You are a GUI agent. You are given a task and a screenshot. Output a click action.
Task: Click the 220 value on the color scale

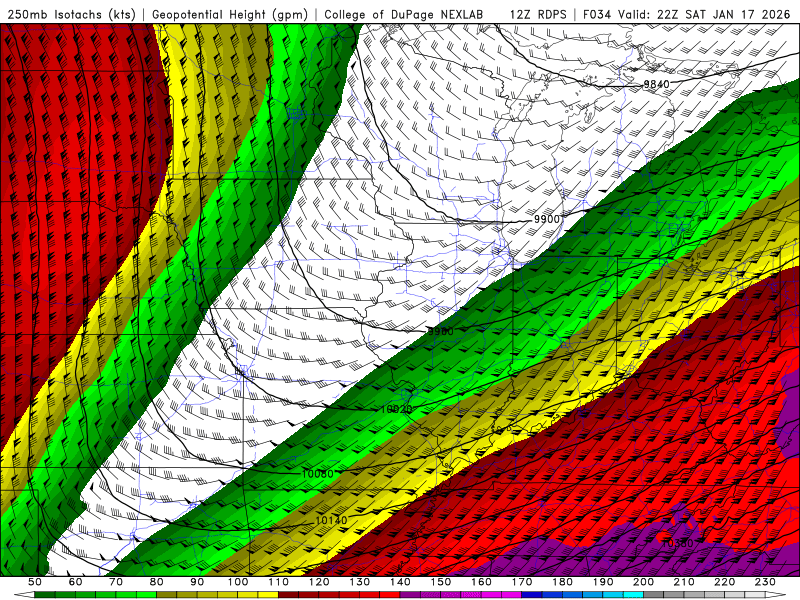coord(725,582)
